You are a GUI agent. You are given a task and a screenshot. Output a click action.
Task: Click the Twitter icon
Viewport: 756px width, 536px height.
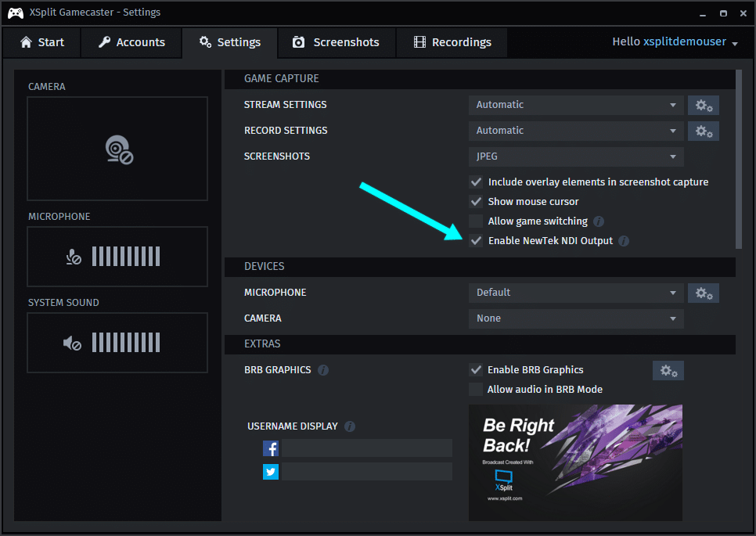(x=271, y=472)
